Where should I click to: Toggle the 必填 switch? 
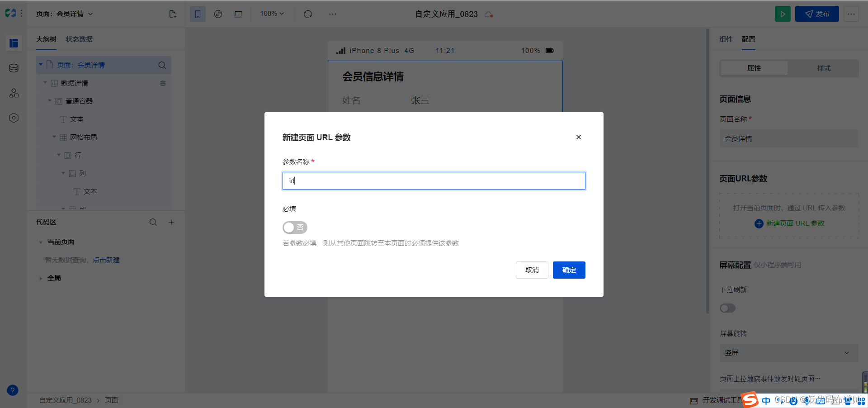tap(295, 228)
